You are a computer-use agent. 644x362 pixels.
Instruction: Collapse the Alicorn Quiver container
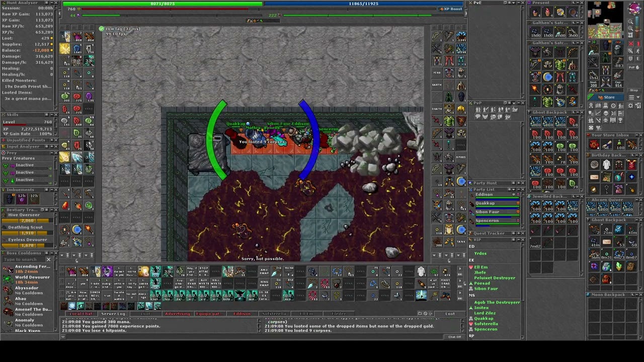point(635,200)
